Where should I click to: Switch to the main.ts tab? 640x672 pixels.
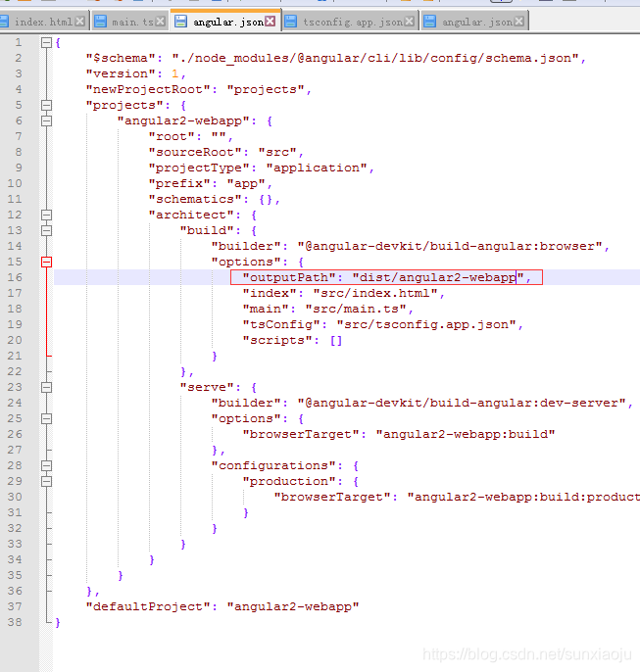pos(132,22)
